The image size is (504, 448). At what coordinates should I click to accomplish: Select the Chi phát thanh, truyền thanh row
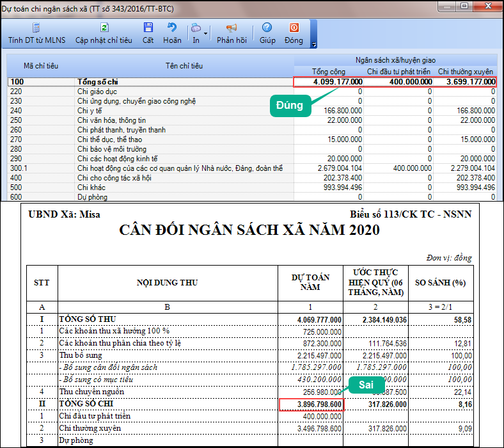(x=252, y=130)
